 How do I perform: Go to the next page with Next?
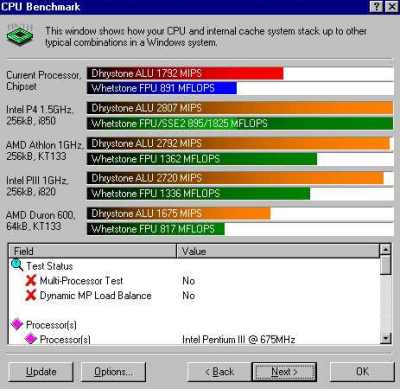(x=284, y=372)
